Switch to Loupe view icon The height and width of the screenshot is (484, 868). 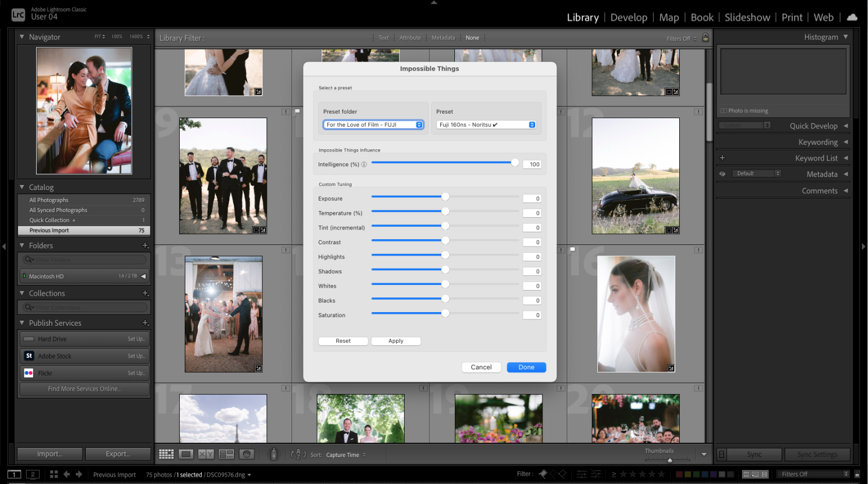186,454
